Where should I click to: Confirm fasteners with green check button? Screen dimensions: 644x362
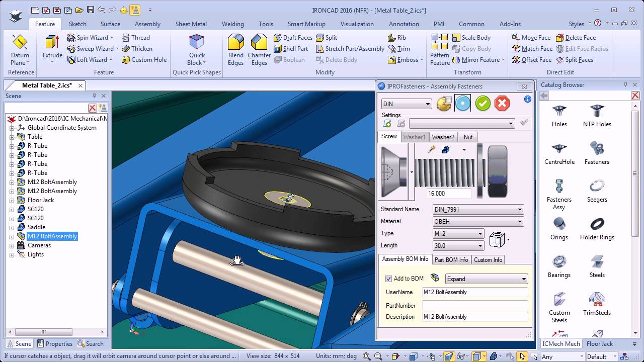point(482,104)
